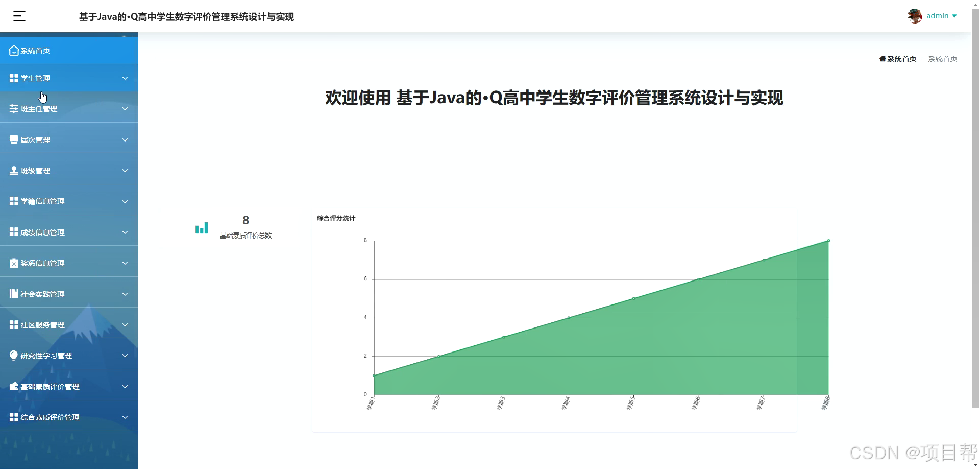Click the grid icon beside 学生管理
The width and height of the screenshot is (980, 469).
[x=14, y=78]
